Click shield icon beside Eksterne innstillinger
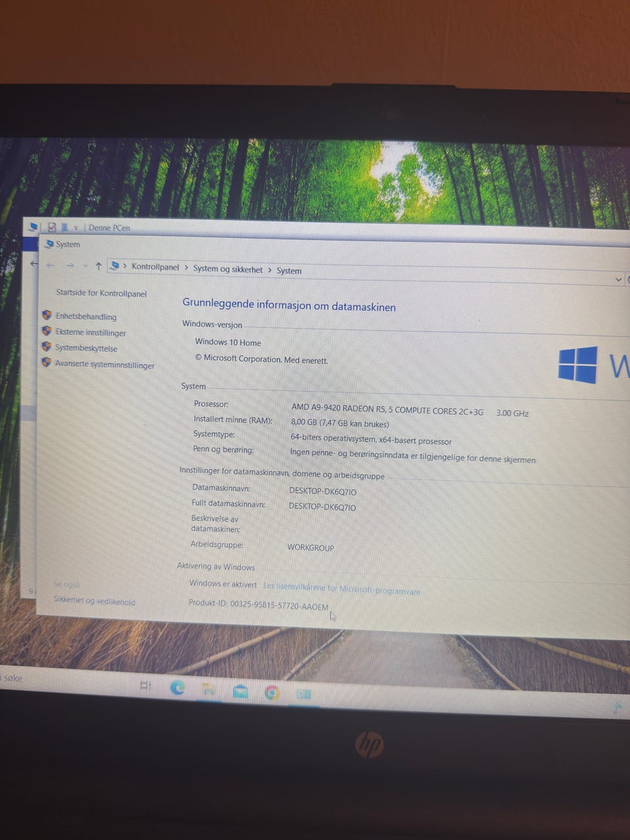 pyautogui.click(x=47, y=331)
